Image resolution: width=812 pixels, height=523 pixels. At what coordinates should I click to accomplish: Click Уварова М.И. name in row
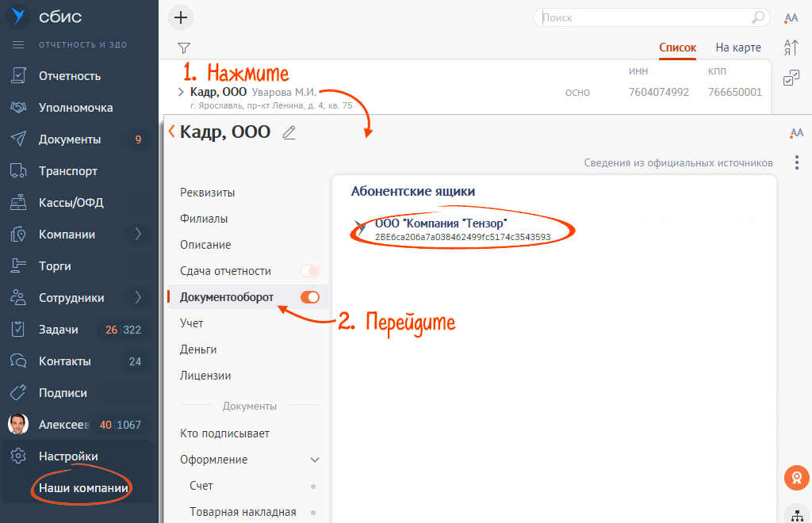click(x=284, y=92)
